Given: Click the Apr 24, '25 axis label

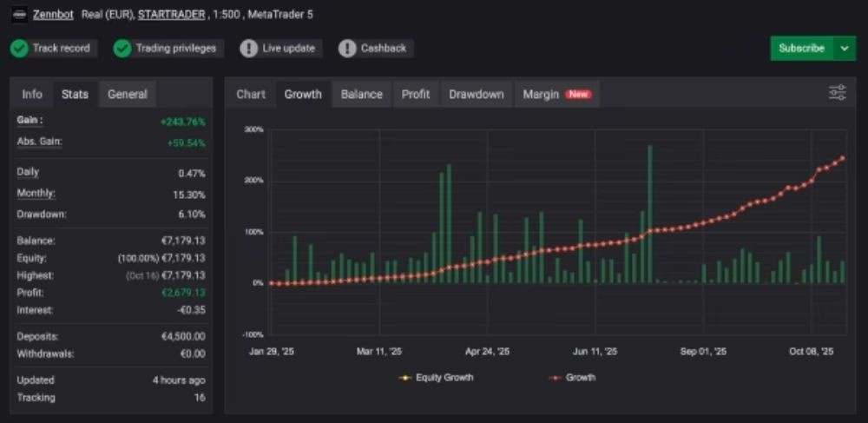Looking at the screenshot, I should click(x=487, y=352).
